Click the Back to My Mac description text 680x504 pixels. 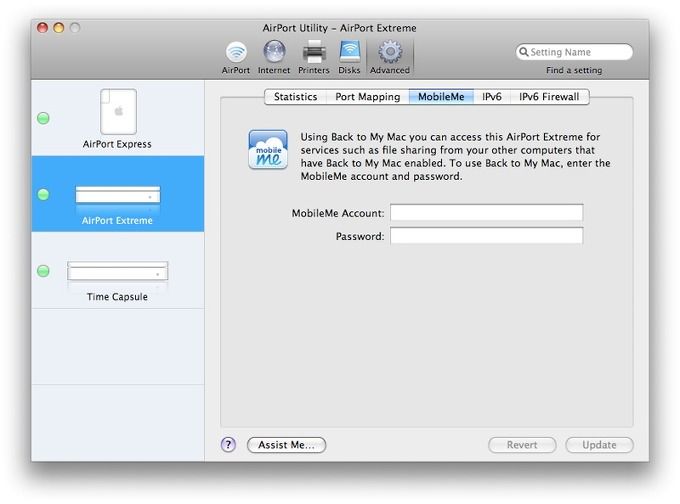(455, 157)
